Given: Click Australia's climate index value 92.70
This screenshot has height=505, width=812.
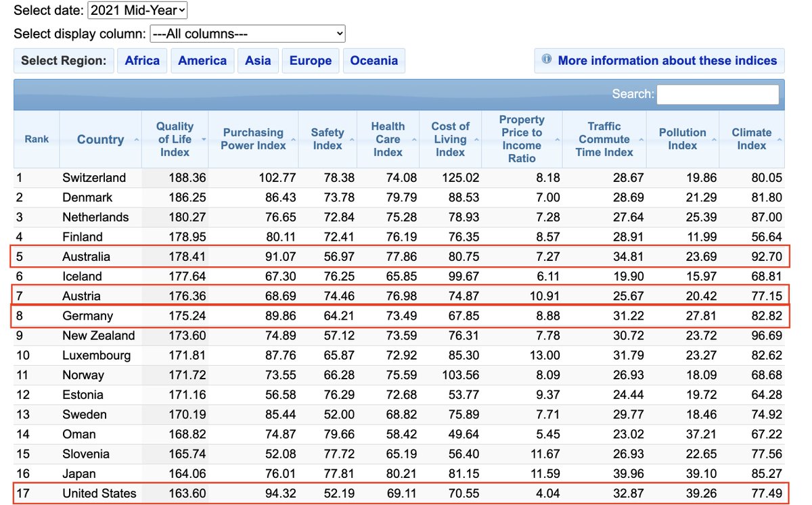Looking at the screenshot, I should pos(765,257).
